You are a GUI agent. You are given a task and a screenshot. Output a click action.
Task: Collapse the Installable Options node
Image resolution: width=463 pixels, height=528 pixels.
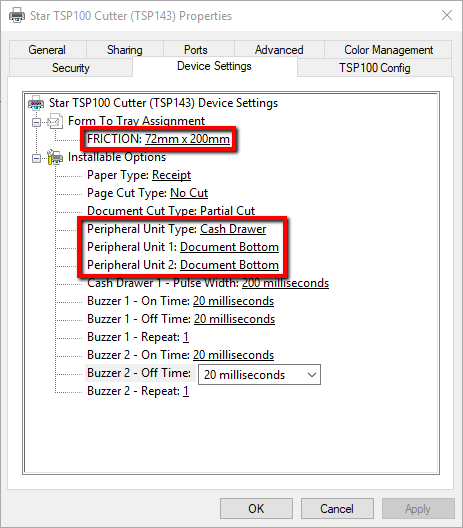(36, 158)
